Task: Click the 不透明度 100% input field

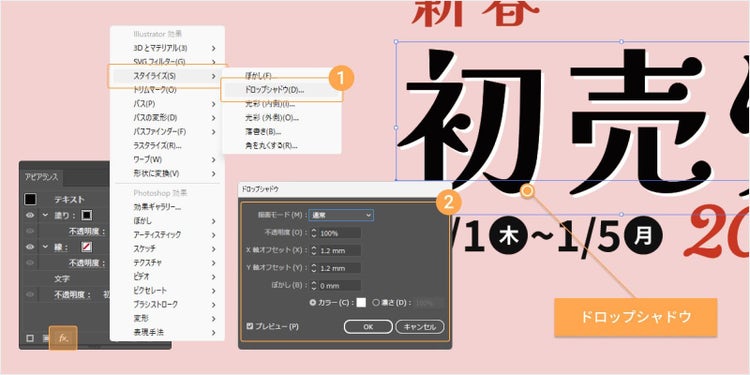Action: pyautogui.click(x=340, y=233)
